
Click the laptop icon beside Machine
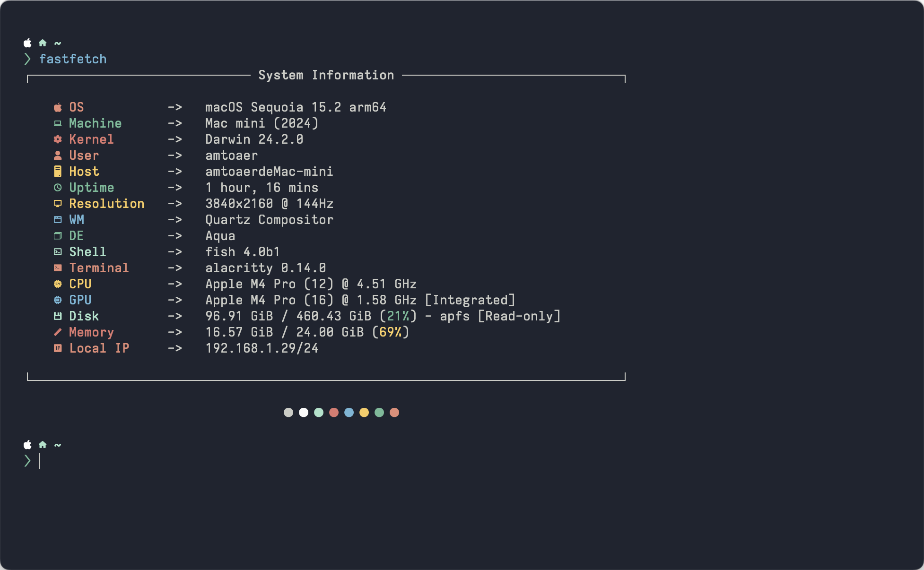click(x=58, y=123)
